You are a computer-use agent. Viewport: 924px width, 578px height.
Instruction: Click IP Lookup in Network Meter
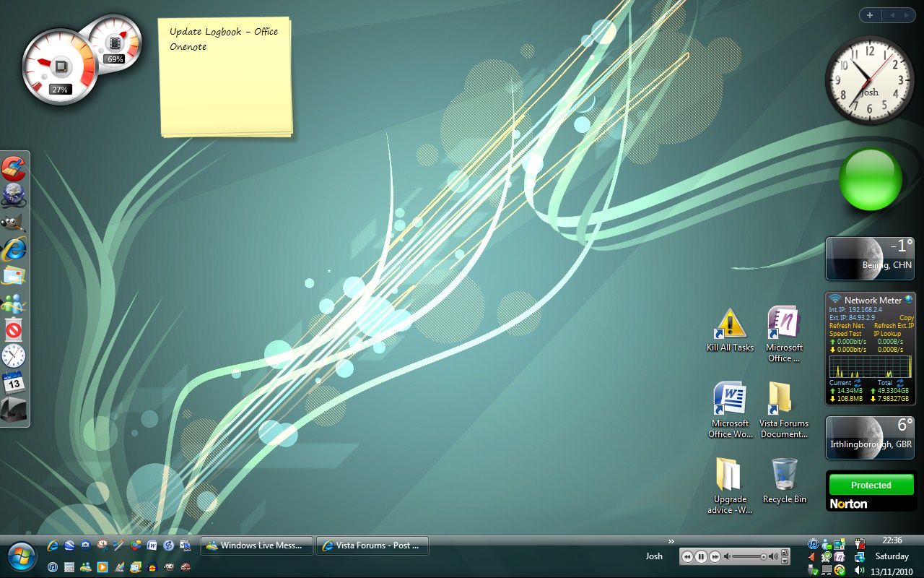[x=887, y=334]
